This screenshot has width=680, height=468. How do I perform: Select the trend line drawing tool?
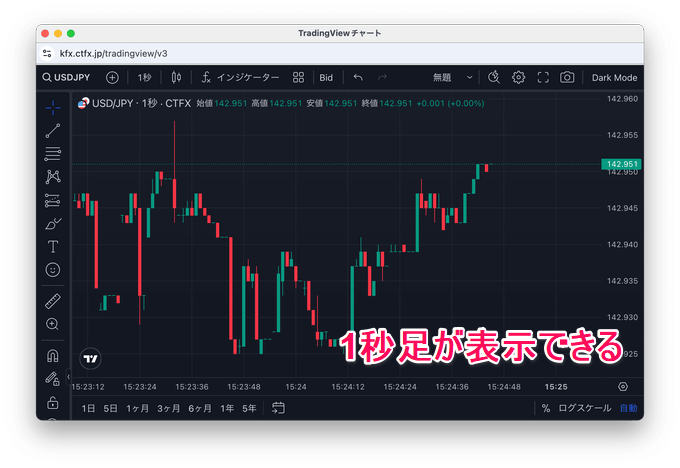pyautogui.click(x=53, y=131)
